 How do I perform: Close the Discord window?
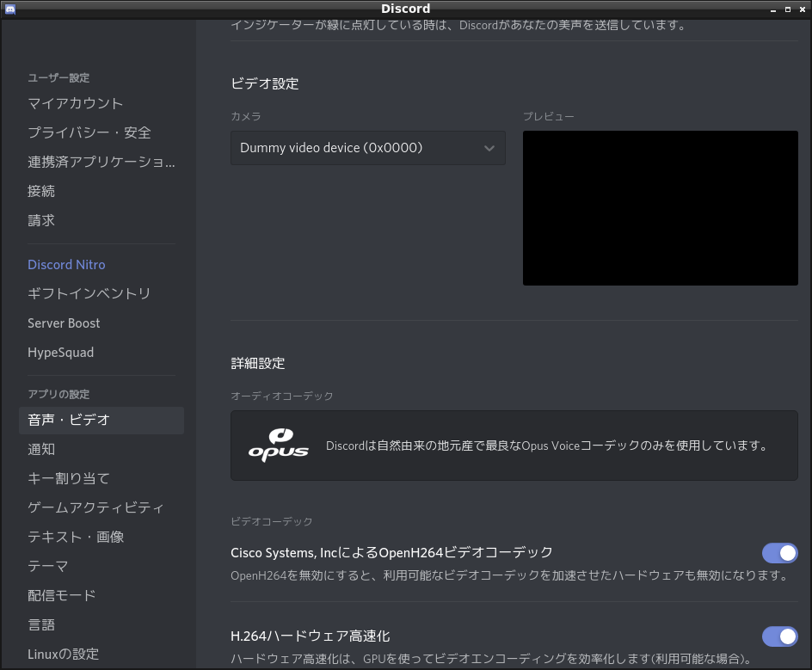[x=803, y=9]
